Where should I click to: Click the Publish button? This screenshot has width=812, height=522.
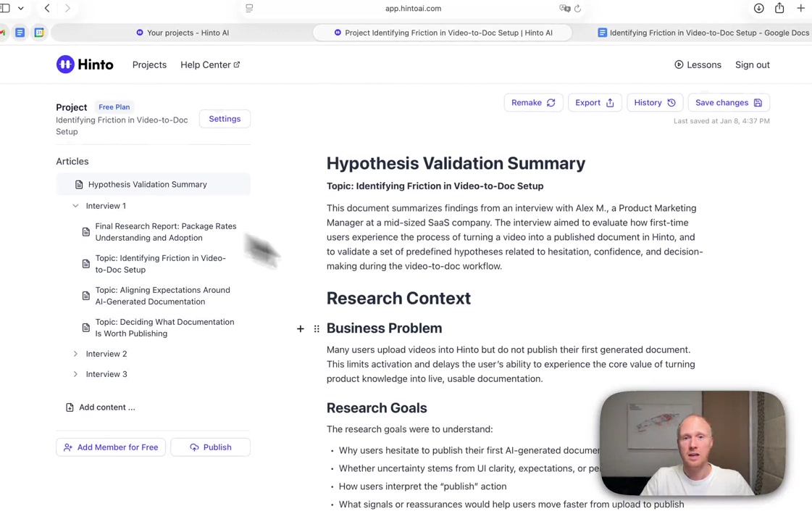[210, 447]
